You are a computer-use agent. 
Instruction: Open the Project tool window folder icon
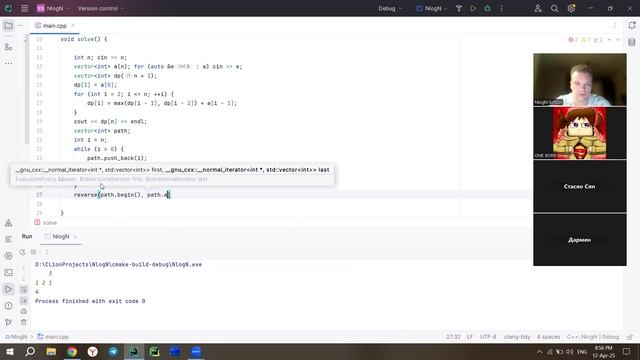8,25
